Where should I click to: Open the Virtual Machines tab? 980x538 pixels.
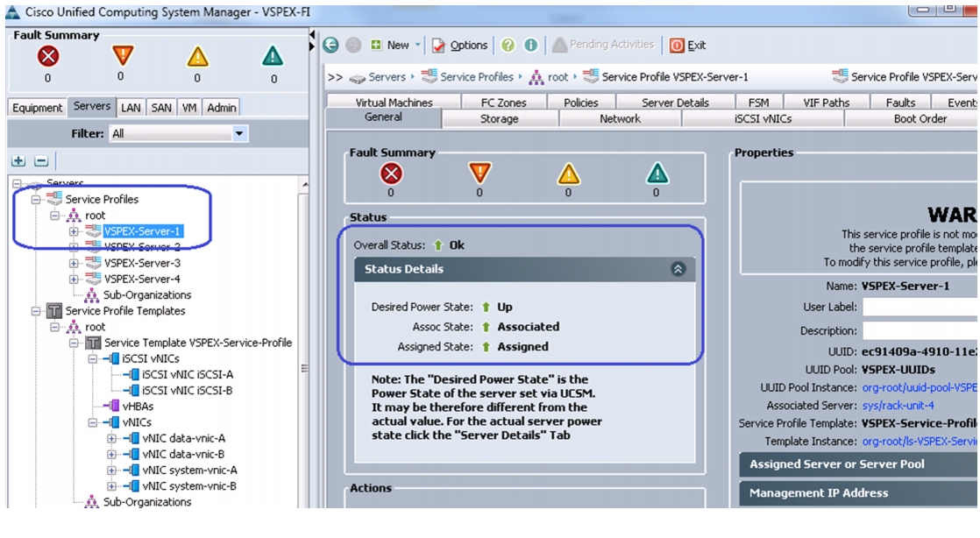tap(394, 102)
